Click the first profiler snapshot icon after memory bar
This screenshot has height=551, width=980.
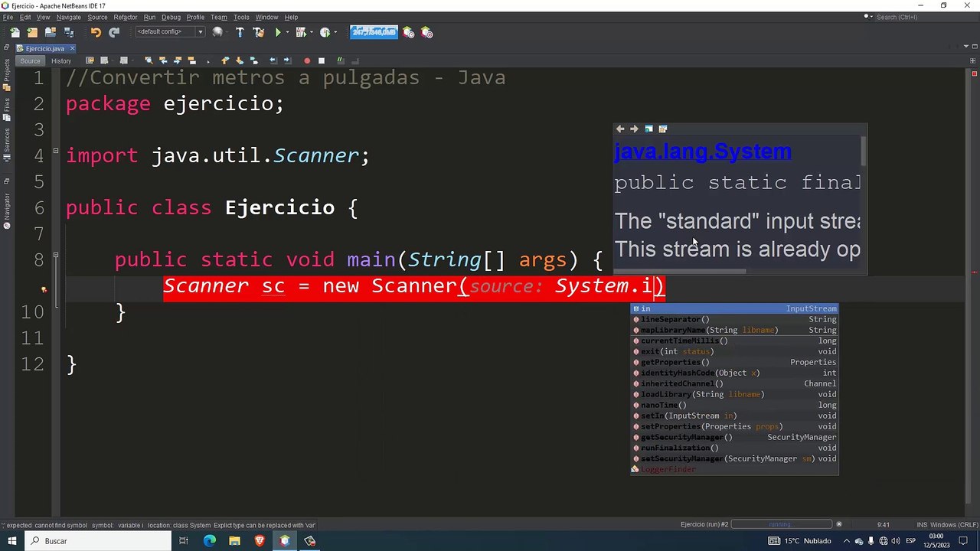coord(409,32)
